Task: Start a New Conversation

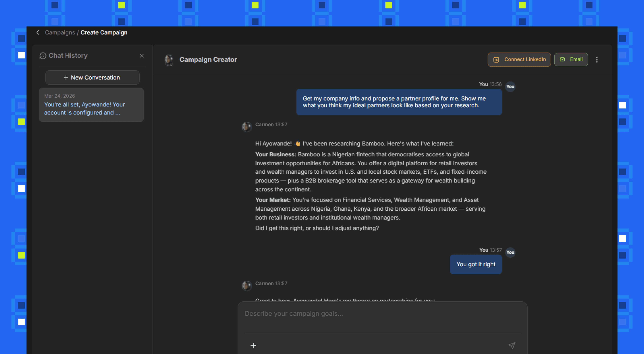Action: (92, 77)
